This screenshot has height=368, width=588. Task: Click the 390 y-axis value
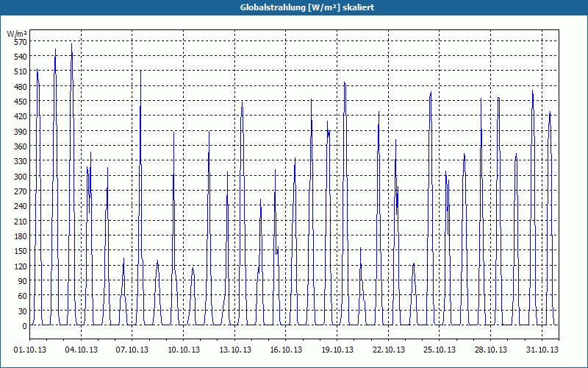point(21,132)
